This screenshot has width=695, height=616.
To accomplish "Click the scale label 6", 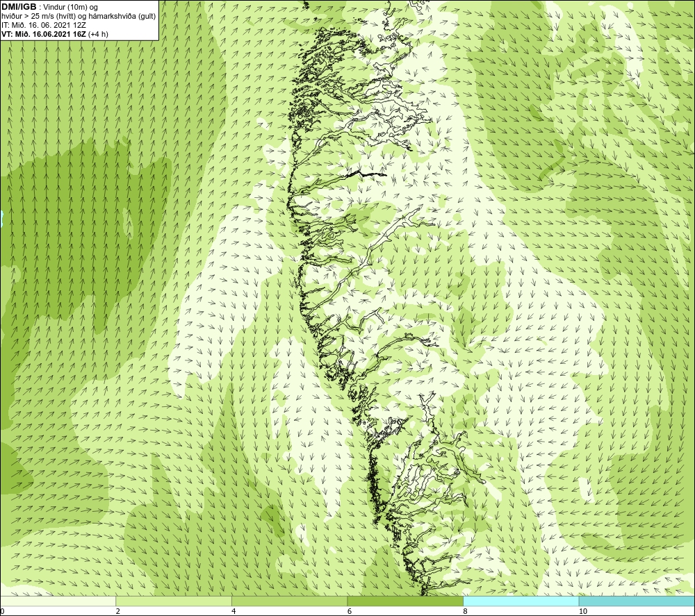I will coord(350,612).
